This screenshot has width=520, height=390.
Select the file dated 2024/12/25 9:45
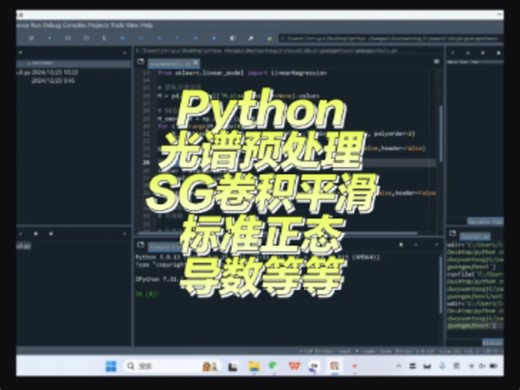pos(53,81)
